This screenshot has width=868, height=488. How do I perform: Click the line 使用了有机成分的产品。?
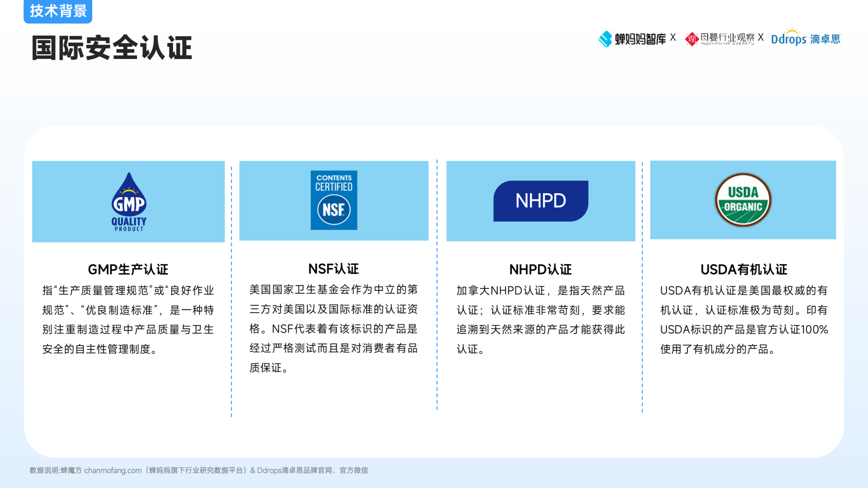pyautogui.click(x=718, y=349)
